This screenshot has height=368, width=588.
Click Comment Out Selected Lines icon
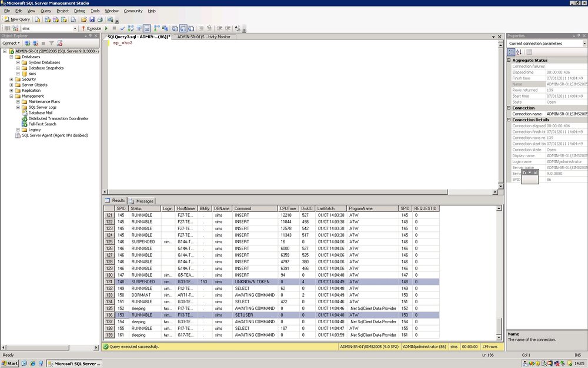(201, 28)
